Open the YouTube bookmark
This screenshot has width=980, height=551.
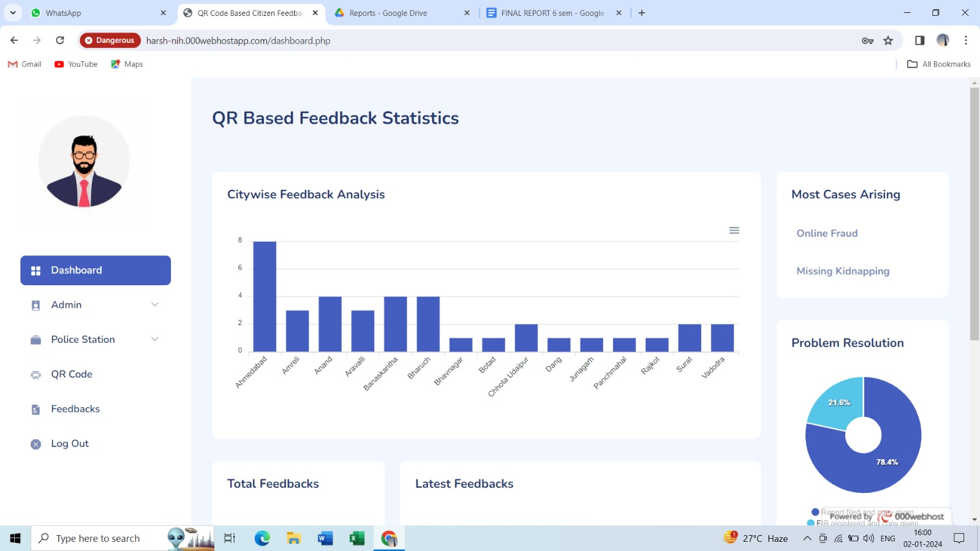[76, 64]
